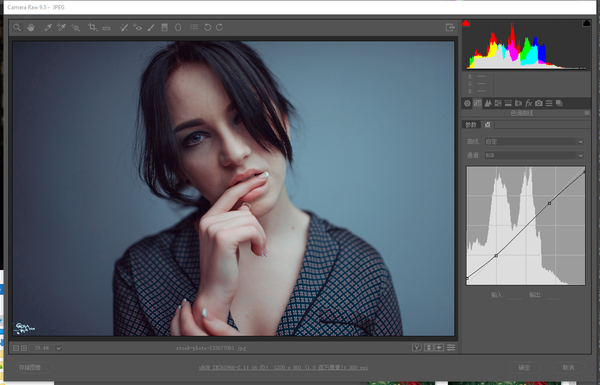This screenshot has height=385, width=600.
Task: Toggle full screen mode icon
Action: pyautogui.click(x=450, y=27)
